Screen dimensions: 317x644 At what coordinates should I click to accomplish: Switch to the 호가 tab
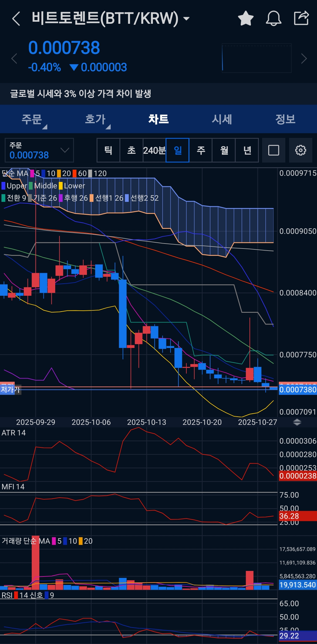95,119
